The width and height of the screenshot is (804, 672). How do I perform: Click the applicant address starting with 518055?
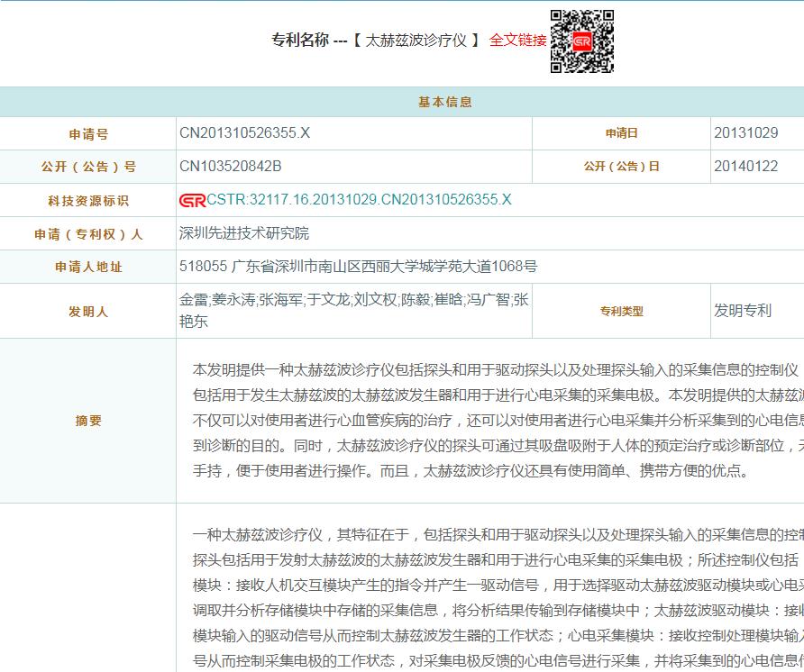pos(359,267)
